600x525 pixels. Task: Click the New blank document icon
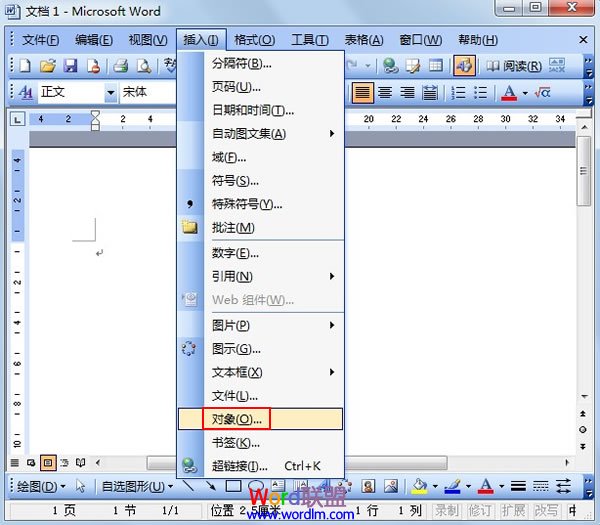(x=25, y=66)
